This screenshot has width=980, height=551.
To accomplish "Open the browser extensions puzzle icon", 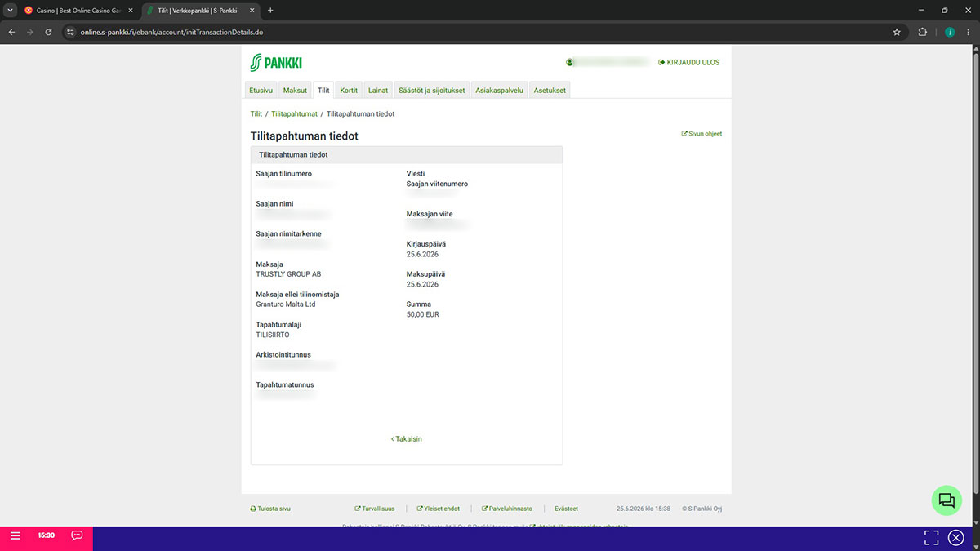I will click(923, 32).
